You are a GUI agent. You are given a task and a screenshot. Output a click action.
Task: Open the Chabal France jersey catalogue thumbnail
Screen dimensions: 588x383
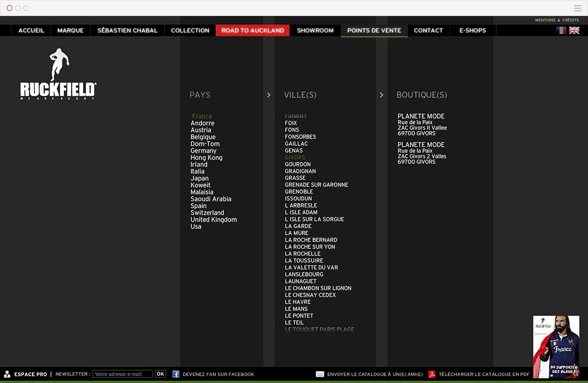(x=556, y=346)
